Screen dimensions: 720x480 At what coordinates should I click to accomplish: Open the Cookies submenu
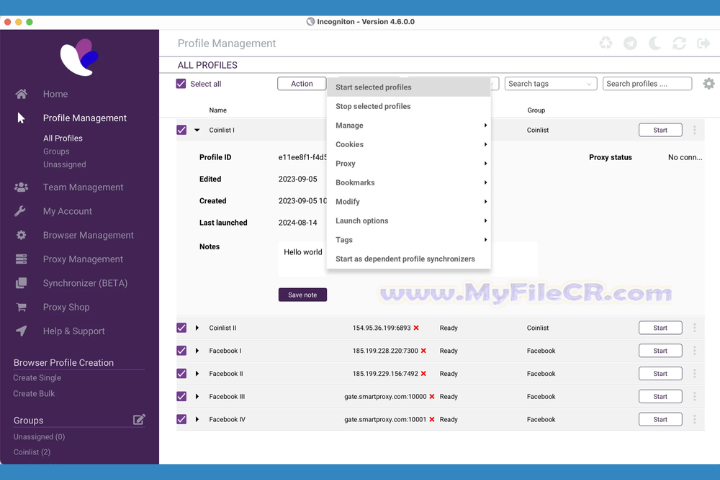pos(409,144)
